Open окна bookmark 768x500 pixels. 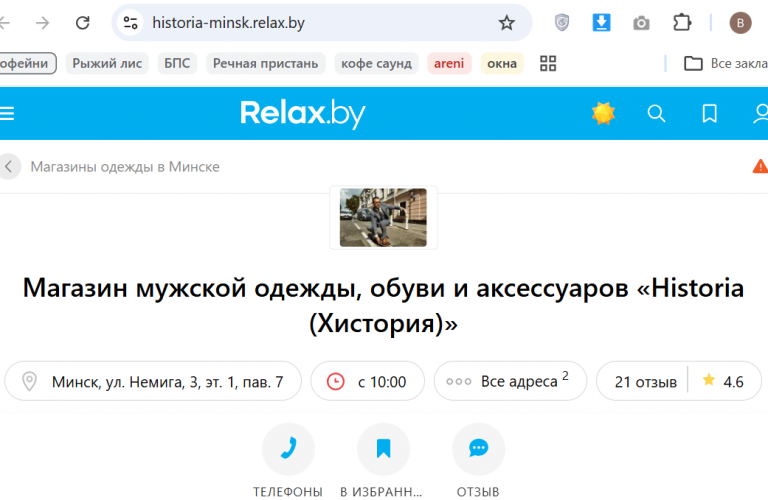click(x=502, y=63)
